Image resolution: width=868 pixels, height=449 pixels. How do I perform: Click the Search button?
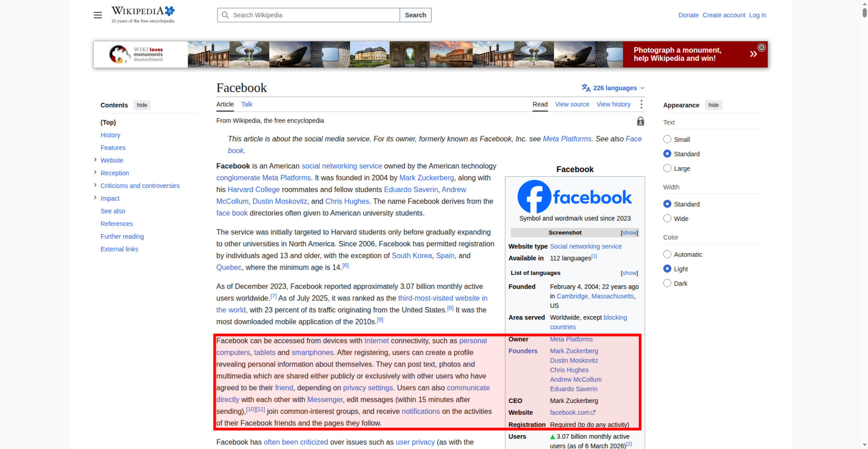[415, 15]
